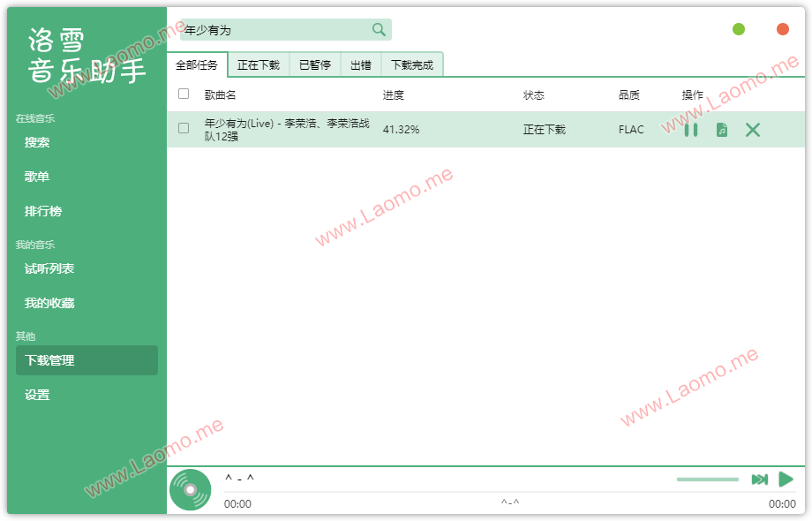Click the 状态 column header

pyautogui.click(x=533, y=94)
